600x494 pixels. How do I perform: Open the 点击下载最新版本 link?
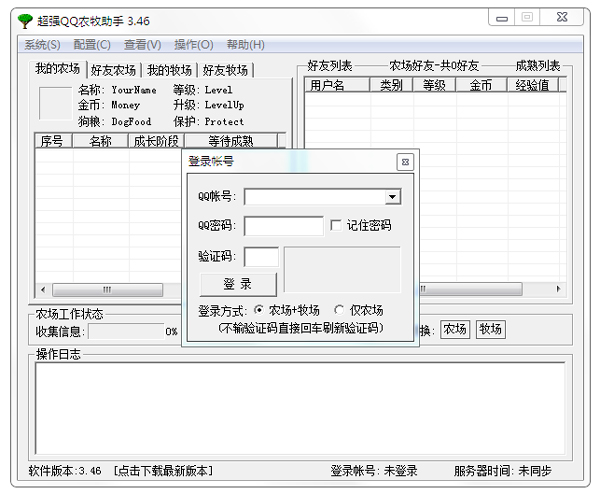tap(164, 471)
